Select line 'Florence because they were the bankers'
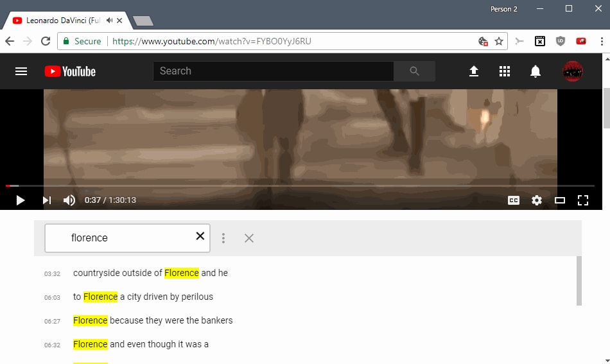 pyautogui.click(x=153, y=320)
